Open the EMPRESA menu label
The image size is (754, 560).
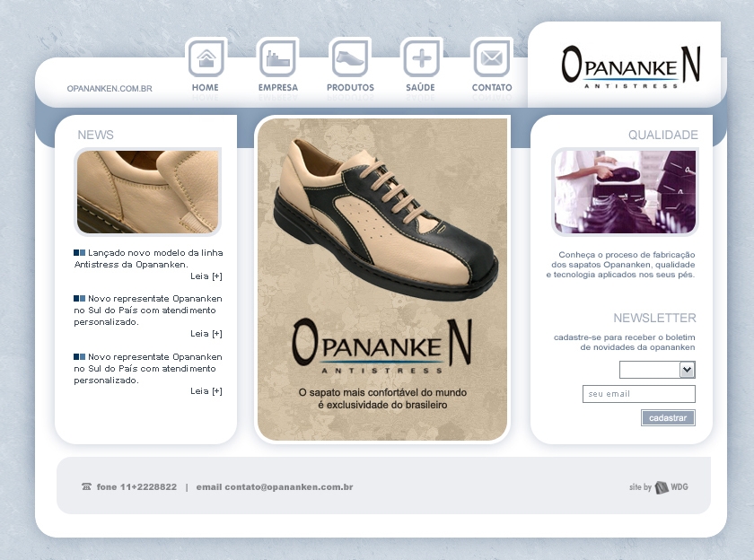coord(278,87)
